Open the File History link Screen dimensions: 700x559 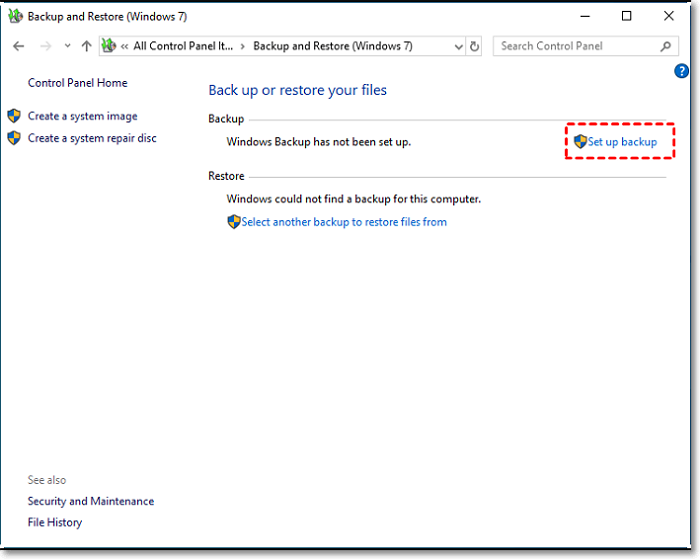coord(55,522)
